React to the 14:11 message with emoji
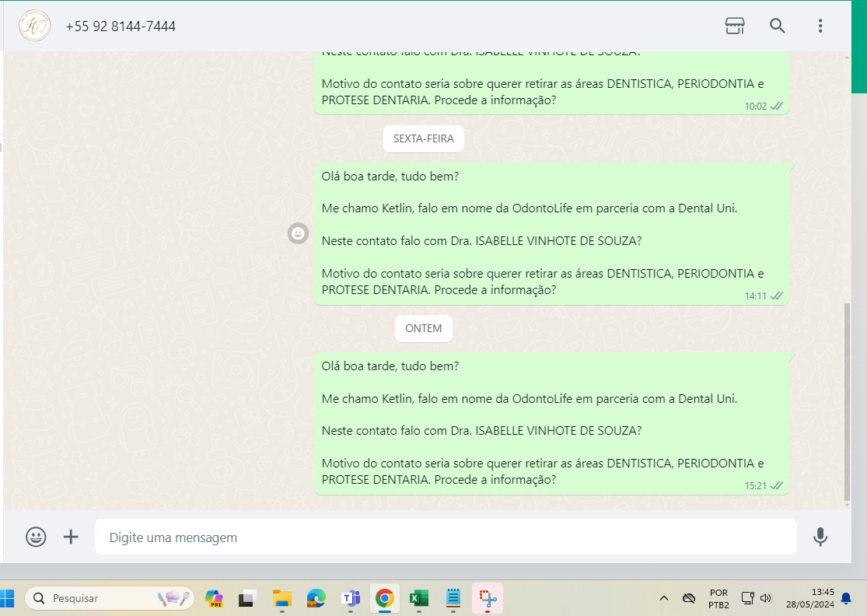Viewport: 867px width, 616px height. 298,233
